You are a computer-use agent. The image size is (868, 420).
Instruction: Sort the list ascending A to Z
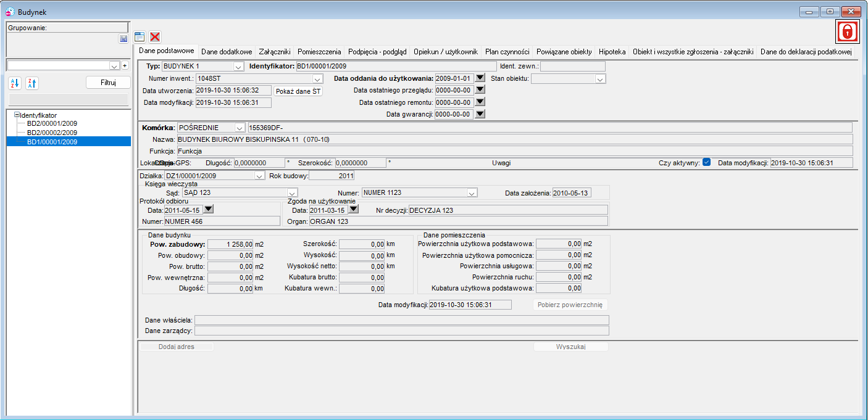(14, 83)
